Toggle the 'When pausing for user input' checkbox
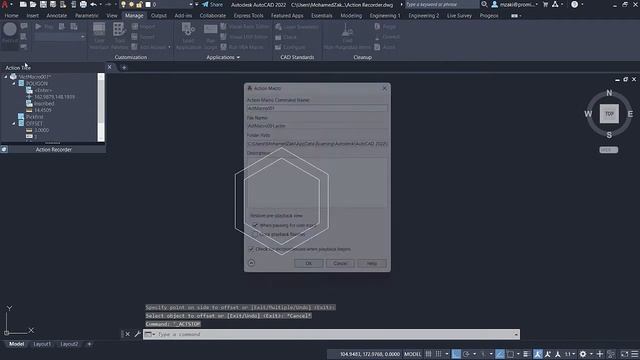The image size is (640, 360). [255, 225]
